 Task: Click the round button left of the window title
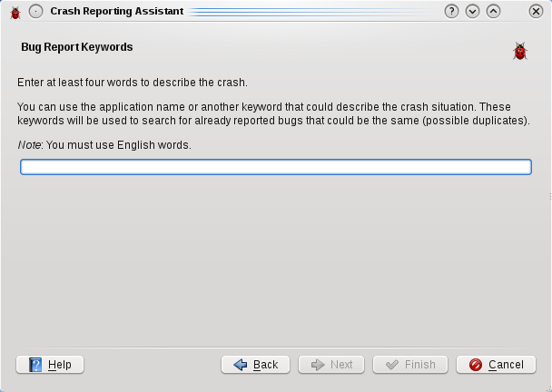point(36,12)
